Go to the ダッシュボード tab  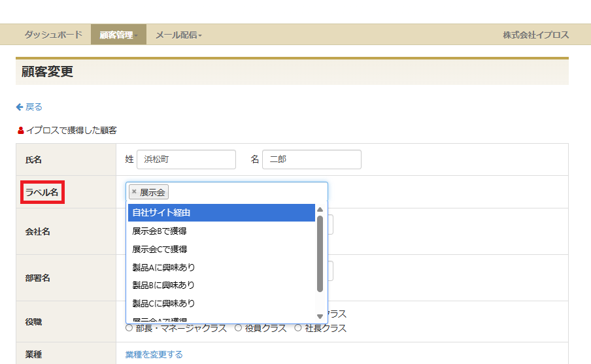click(x=54, y=35)
